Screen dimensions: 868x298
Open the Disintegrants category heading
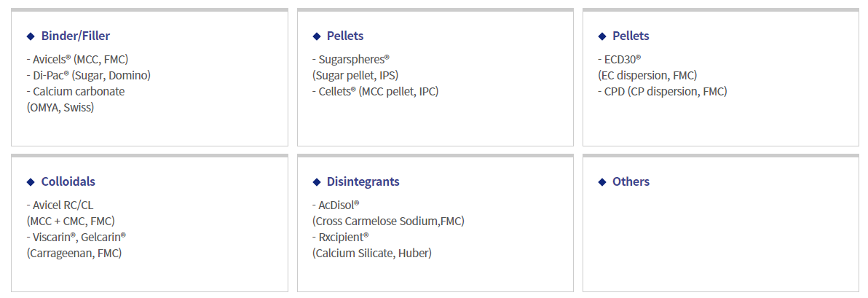(363, 181)
